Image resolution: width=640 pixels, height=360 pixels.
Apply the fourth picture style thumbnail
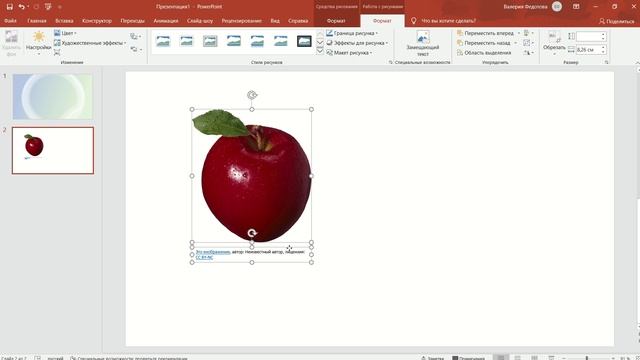click(x=234, y=41)
